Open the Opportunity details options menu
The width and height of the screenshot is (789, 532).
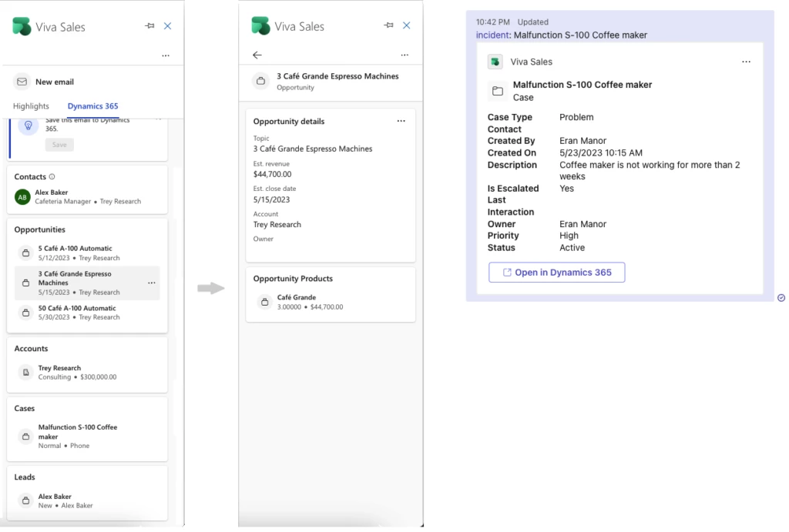pos(401,121)
